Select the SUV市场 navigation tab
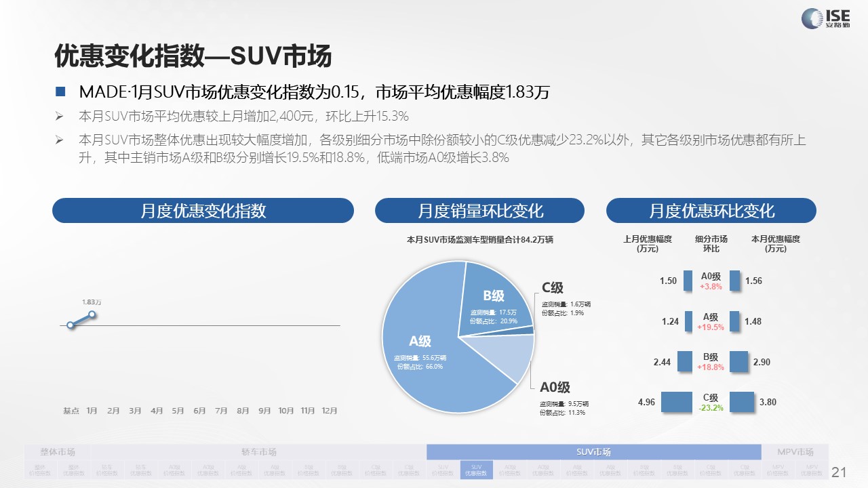The image size is (868, 488). [x=593, y=452]
